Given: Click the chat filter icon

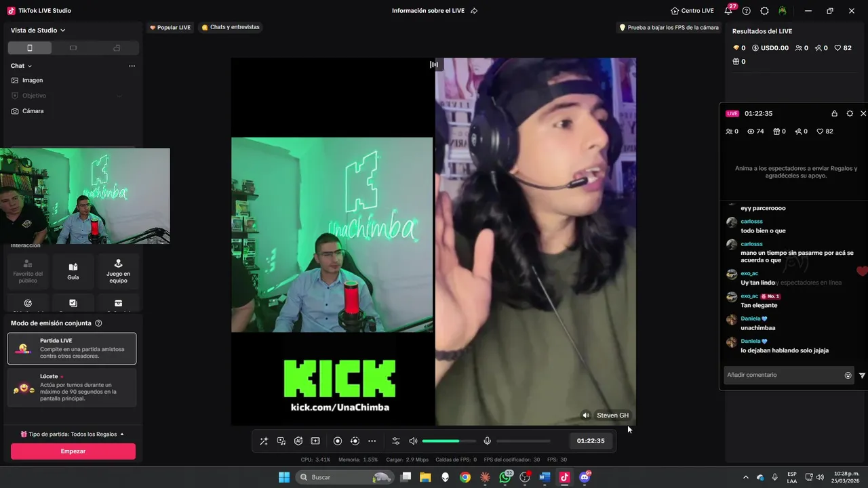Looking at the screenshot, I should (x=862, y=375).
